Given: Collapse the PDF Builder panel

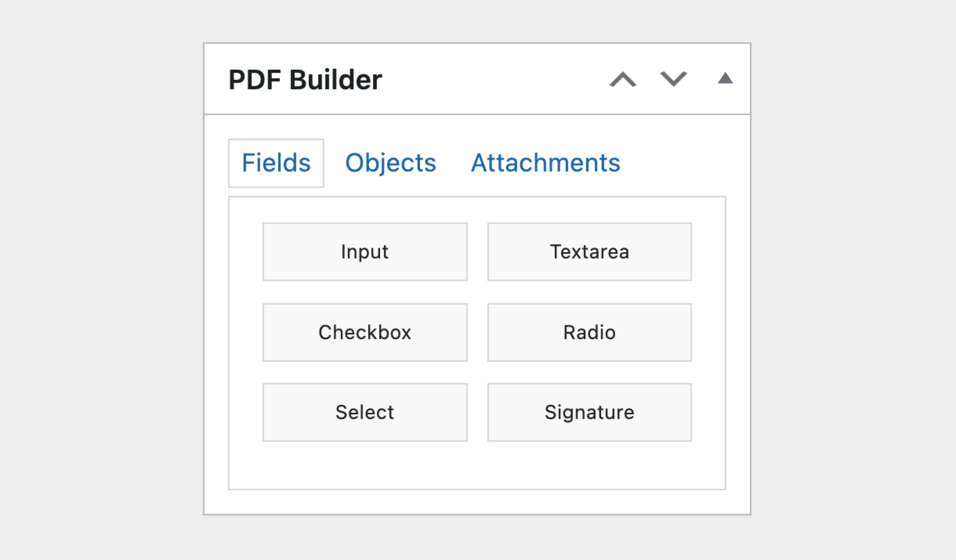Looking at the screenshot, I should (725, 78).
